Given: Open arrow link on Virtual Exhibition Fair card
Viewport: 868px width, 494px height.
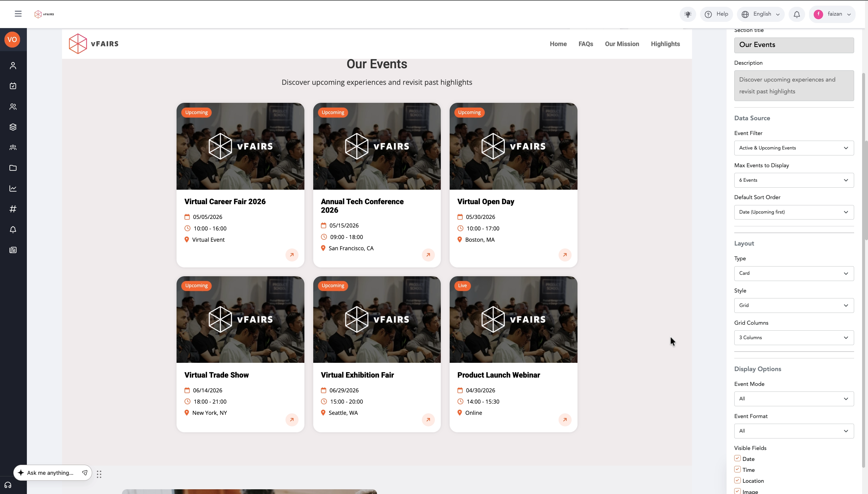Looking at the screenshot, I should click(428, 420).
